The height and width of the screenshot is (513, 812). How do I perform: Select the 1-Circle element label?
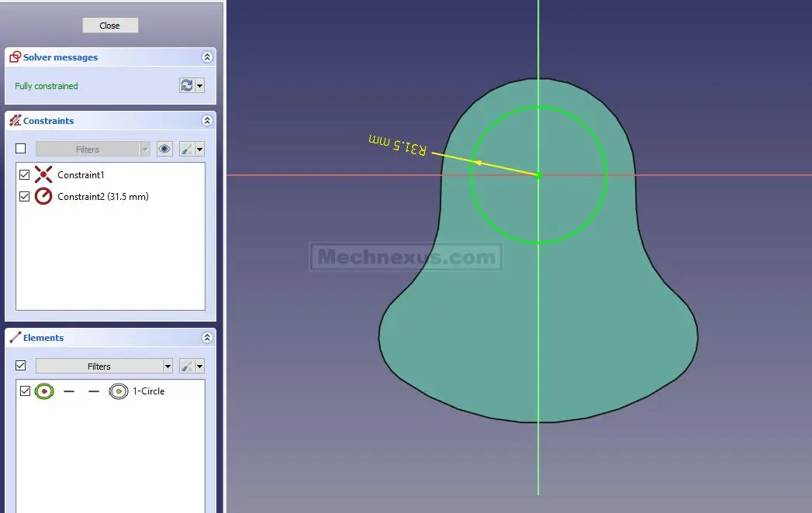149,391
